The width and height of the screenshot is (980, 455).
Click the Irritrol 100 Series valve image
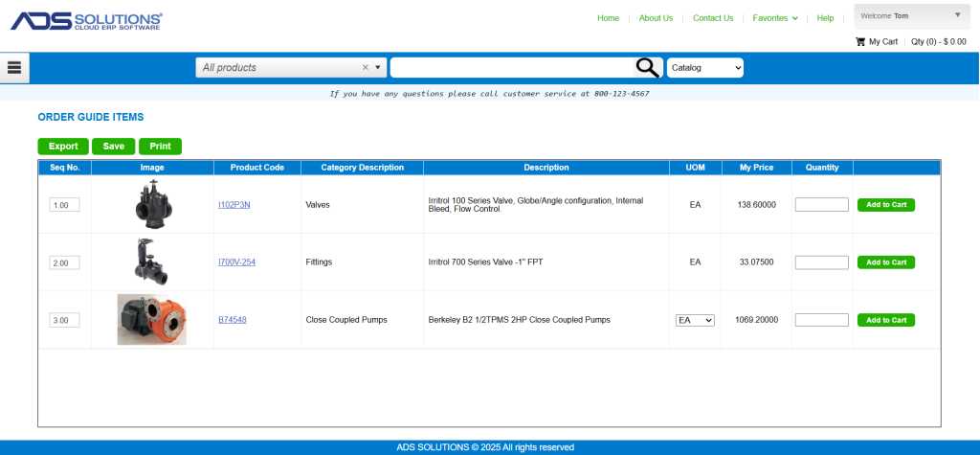point(152,204)
